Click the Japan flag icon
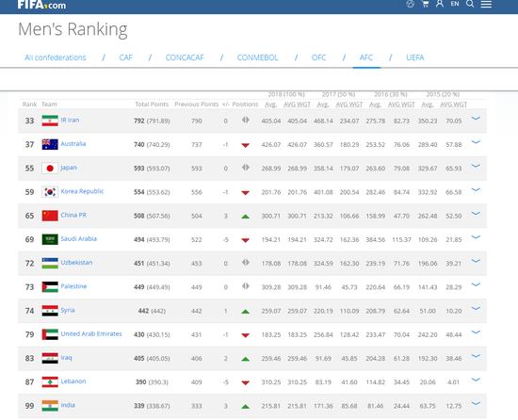Viewport: 518px width, 420px height. 50,168
